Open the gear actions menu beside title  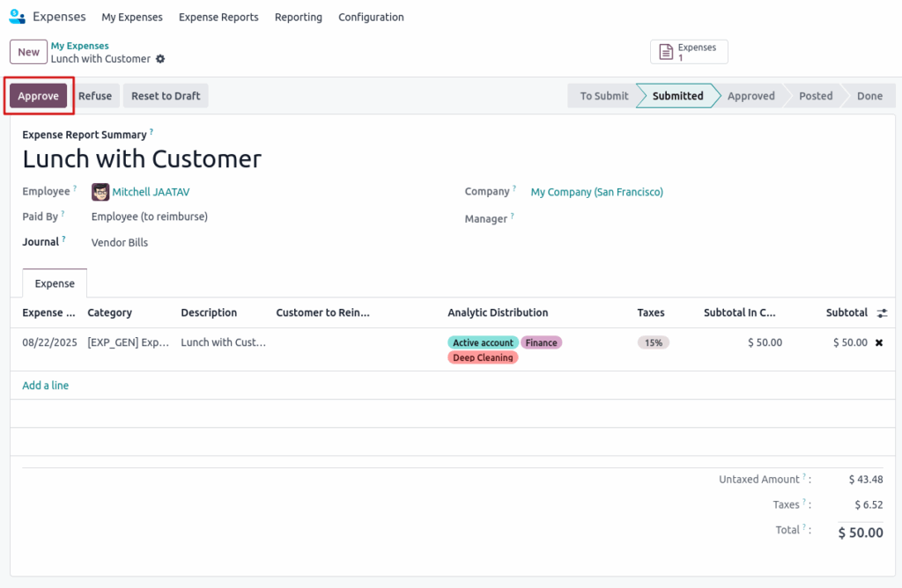[x=160, y=59]
